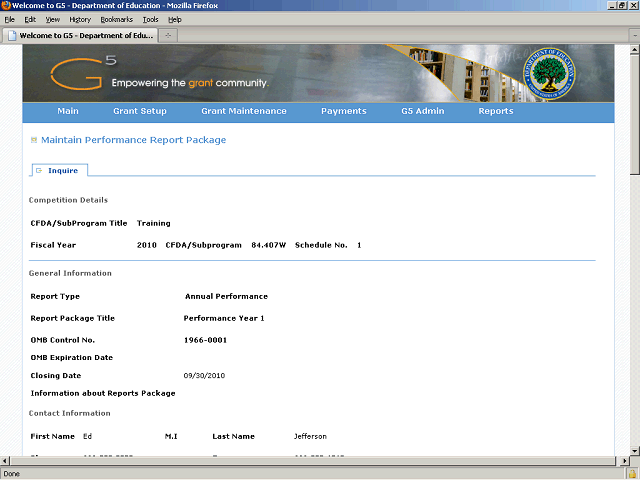Viewport: 640px width, 480px height.
Task: Click the Competition Details section heading
Action: [x=68, y=200]
